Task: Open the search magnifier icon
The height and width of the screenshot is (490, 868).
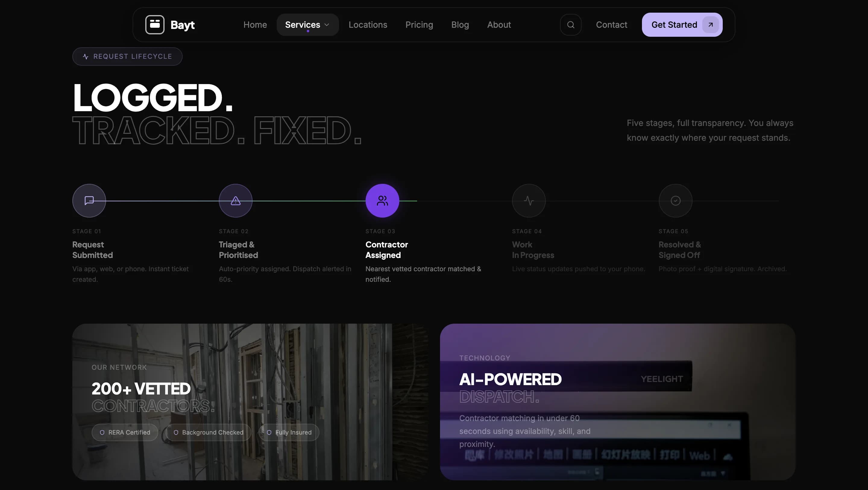Action: [x=571, y=24]
